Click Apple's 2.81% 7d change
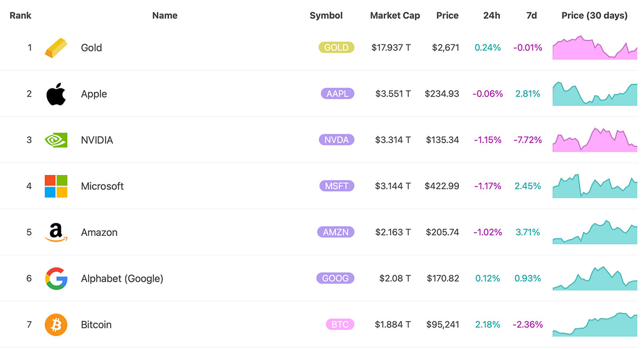This screenshot has height=349, width=644. [528, 94]
